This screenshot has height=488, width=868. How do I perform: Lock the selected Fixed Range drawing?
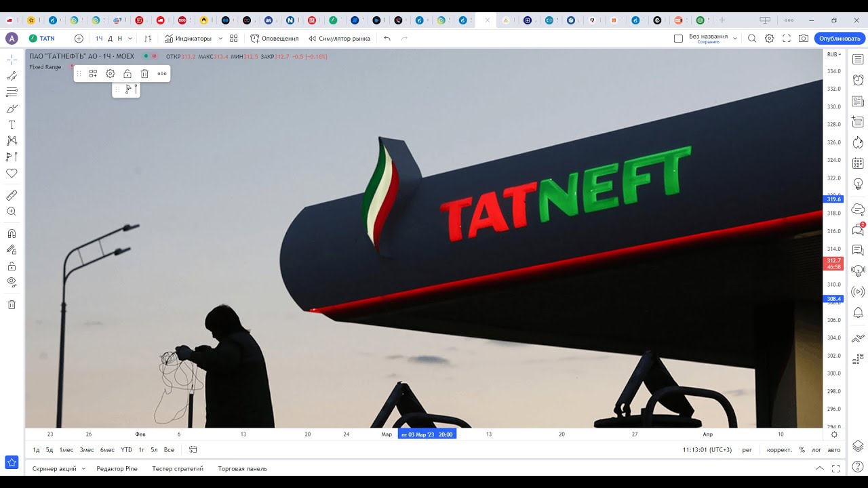tap(127, 73)
